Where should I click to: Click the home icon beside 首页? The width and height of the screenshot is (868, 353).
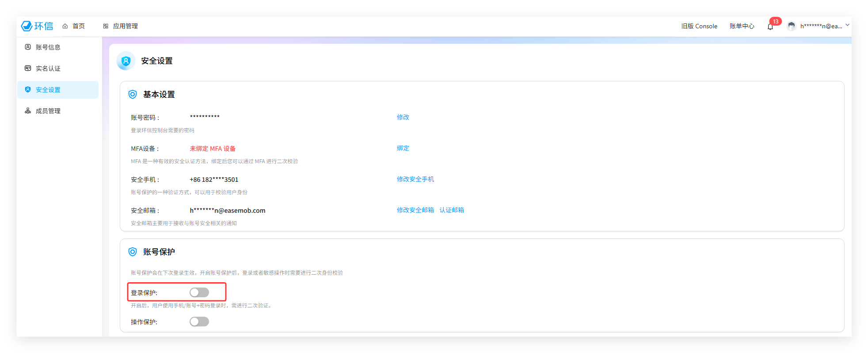tap(65, 26)
